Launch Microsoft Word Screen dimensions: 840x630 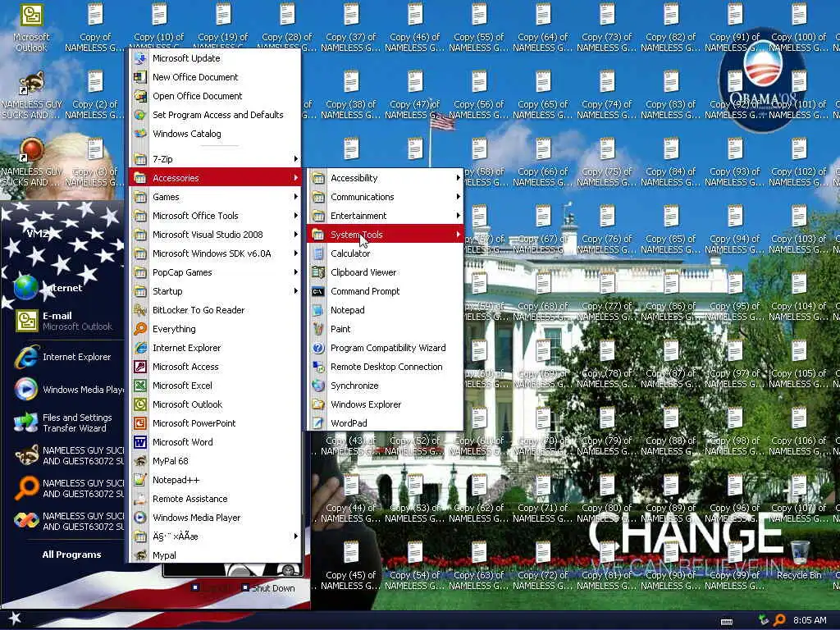coord(215,442)
